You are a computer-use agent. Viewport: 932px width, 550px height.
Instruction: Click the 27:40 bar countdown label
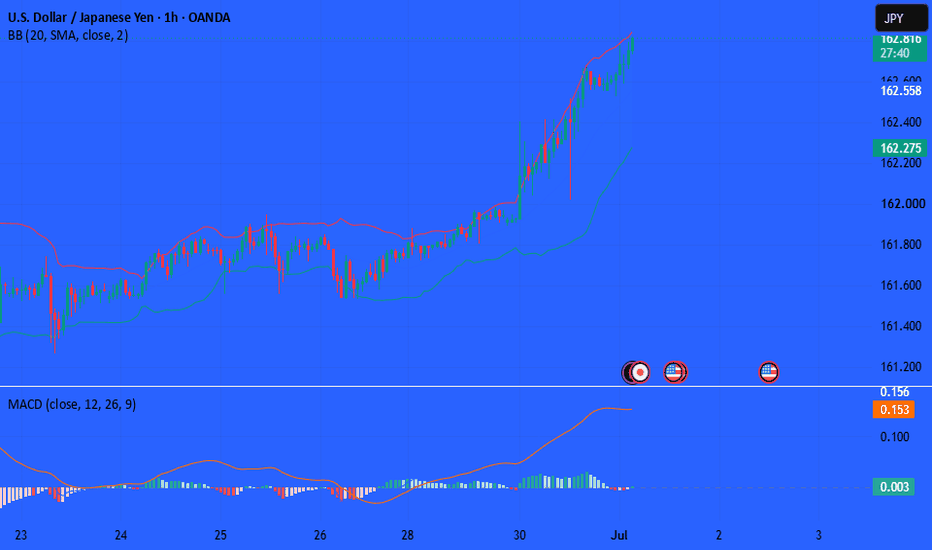895,54
